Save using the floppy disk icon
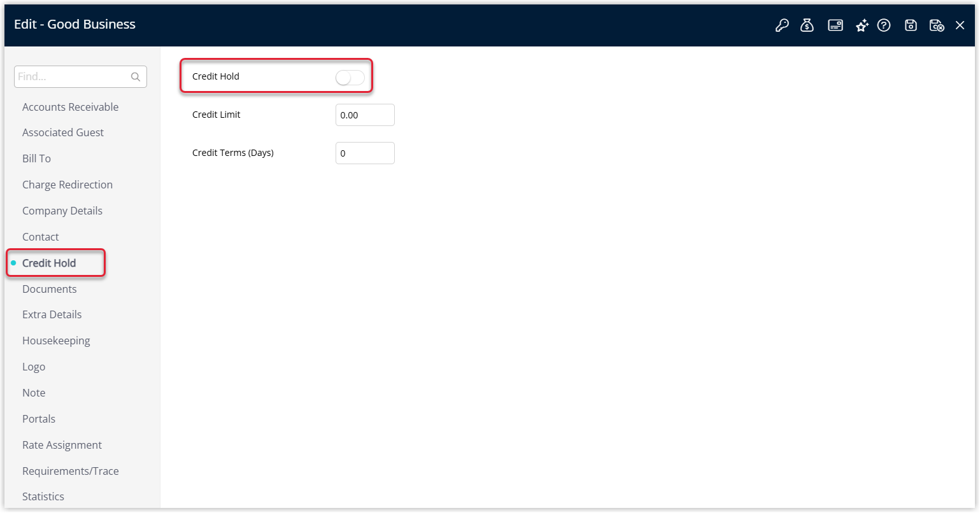This screenshot has width=980, height=513. [x=911, y=25]
